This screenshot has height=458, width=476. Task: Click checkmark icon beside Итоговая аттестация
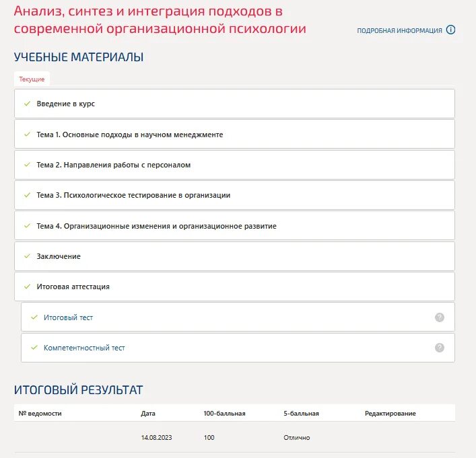tap(27, 287)
